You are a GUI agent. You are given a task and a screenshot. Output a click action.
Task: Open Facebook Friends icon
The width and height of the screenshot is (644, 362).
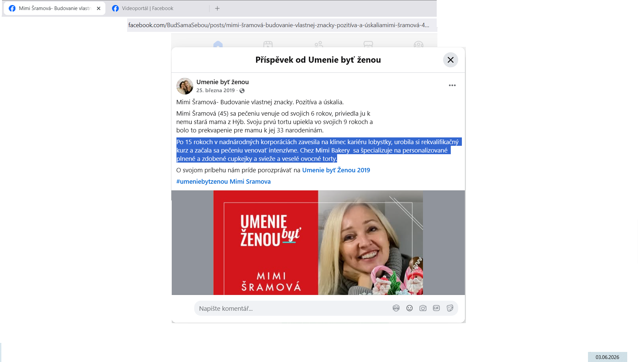click(318, 44)
